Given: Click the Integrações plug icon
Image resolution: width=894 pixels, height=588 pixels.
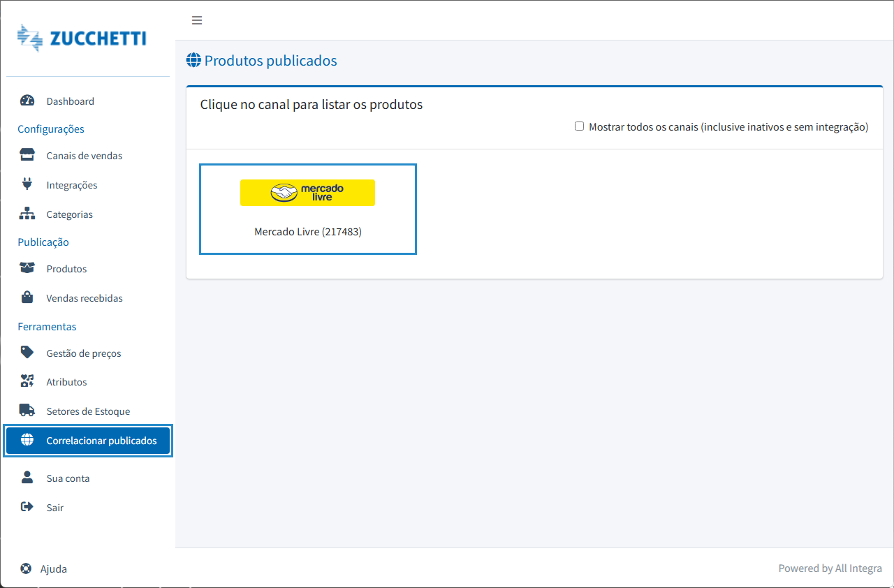Looking at the screenshot, I should [27, 184].
